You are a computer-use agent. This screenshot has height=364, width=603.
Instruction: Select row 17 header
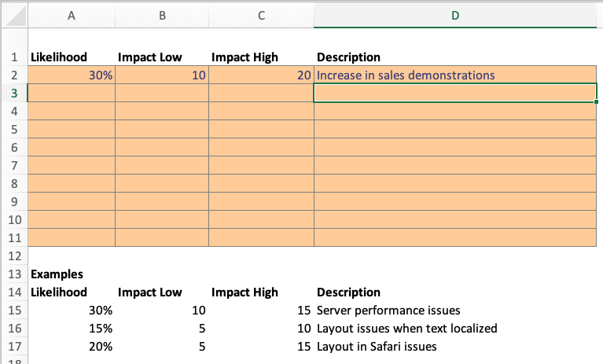point(14,347)
